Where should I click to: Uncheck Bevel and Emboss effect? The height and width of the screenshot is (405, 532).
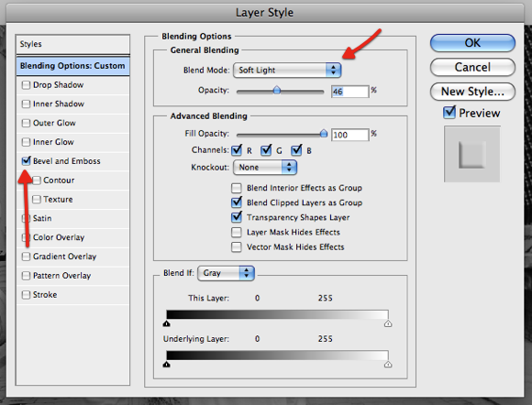point(26,160)
